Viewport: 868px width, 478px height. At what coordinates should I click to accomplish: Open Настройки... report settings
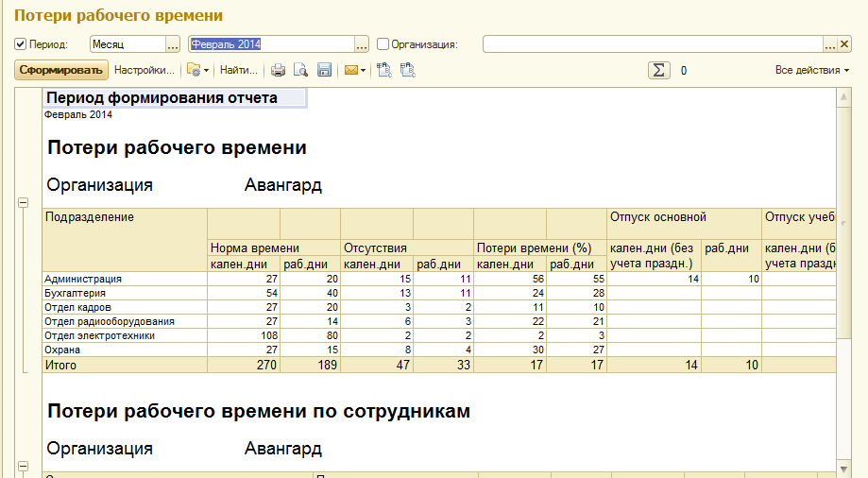coord(144,70)
